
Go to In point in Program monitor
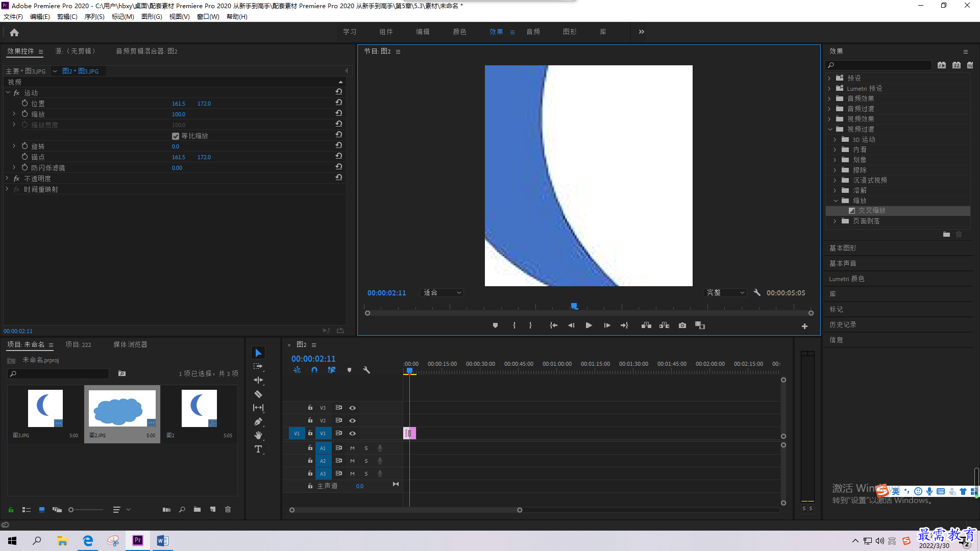pyautogui.click(x=553, y=325)
